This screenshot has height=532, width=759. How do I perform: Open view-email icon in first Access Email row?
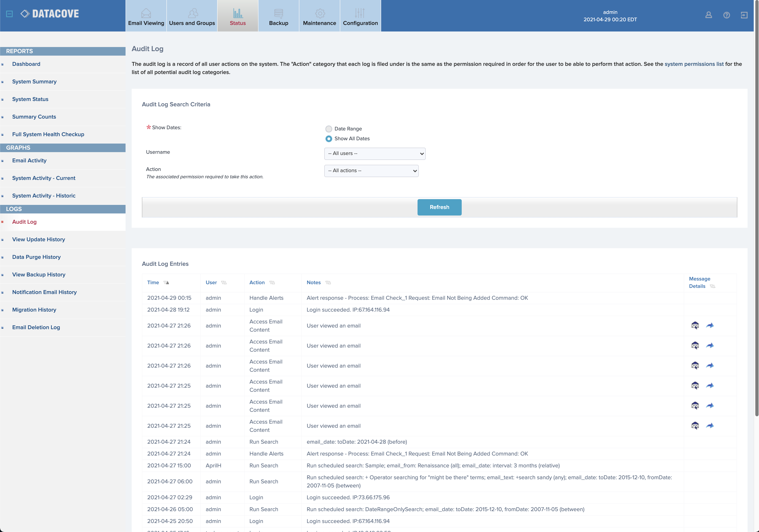695,325
